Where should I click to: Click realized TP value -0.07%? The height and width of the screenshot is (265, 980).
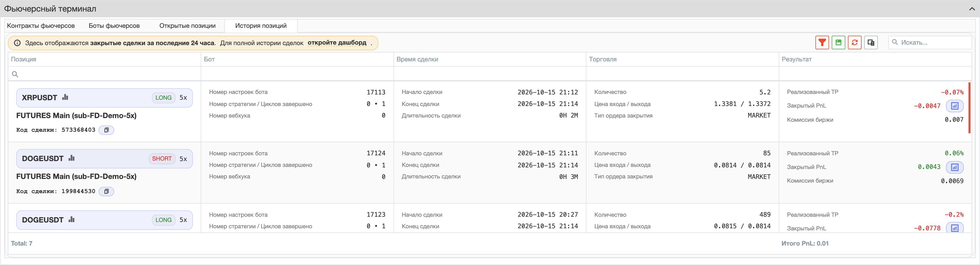coord(952,92)
